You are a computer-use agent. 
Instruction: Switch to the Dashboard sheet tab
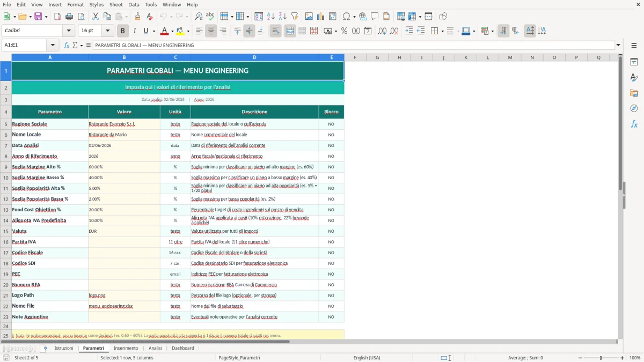click(x=183, y=348)
